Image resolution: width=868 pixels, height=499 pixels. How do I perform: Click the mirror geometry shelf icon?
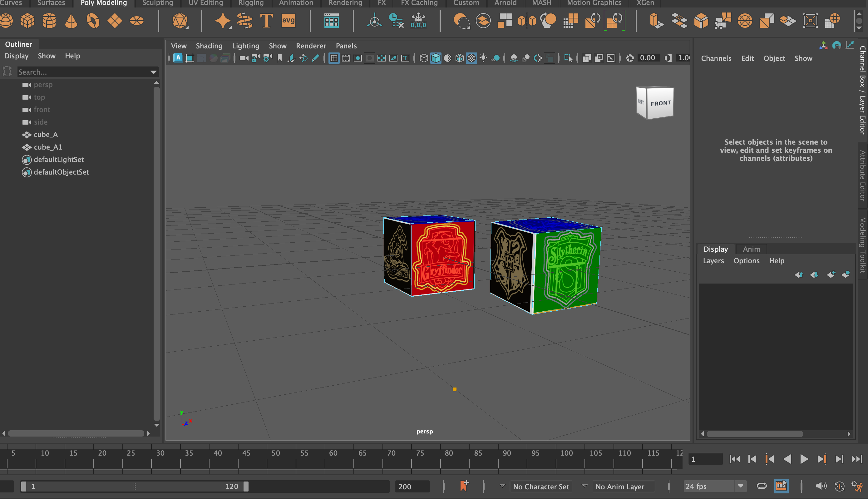click(527, 21)
